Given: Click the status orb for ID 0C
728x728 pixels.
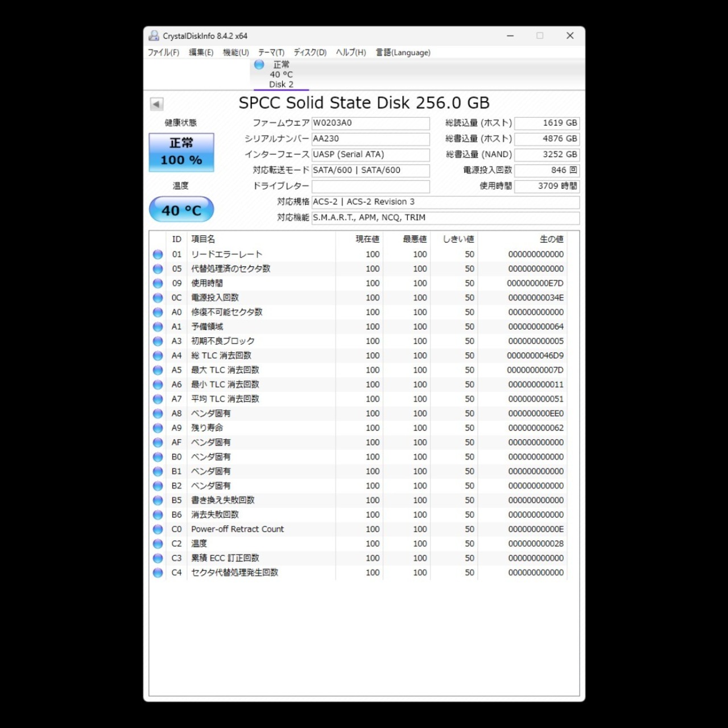Looking at the screenshot, I should [x=158, y=298].
